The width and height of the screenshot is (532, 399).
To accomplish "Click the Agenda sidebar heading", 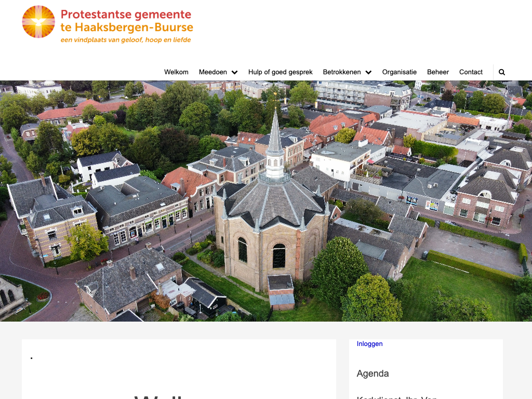I will [373, 374].
